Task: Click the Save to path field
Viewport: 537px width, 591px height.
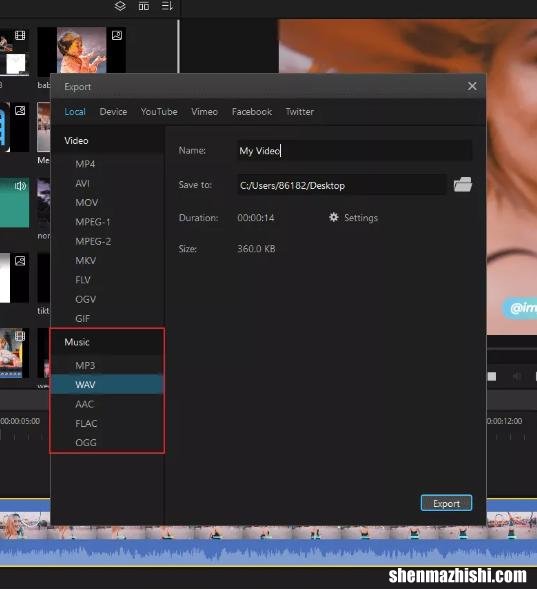Action: pyautogui.click(x=341, y=185)
